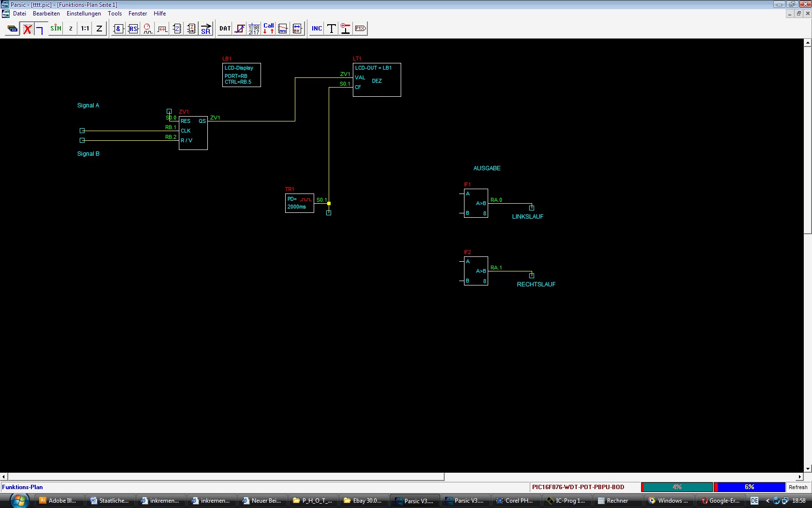Switch to IC-Prog taskbar item
This screenshot has width=812, height=508.
click(x=566, y=501)
